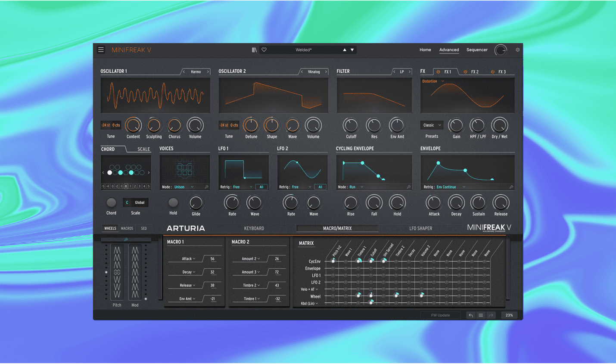Open the preset library browser icon

(255, 50)
